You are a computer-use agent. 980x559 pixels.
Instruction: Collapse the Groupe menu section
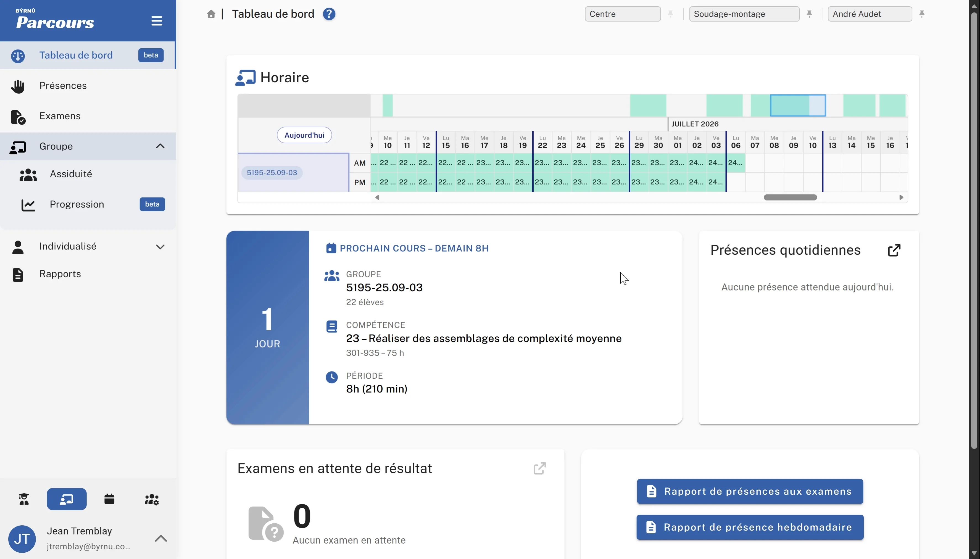click(x=88, y=146)
